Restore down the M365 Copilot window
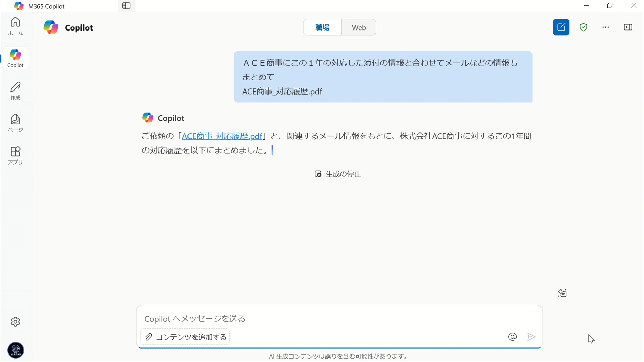Screen dimensions: 644x362 tap(610, 6)
